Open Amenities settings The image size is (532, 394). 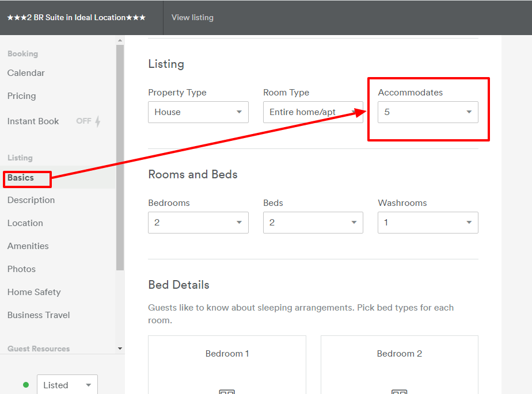coord(28,246)
